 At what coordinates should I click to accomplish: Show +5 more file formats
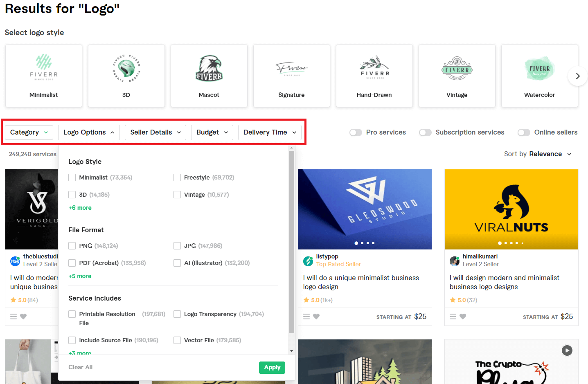pyautogui.click(x=80, y=276)
